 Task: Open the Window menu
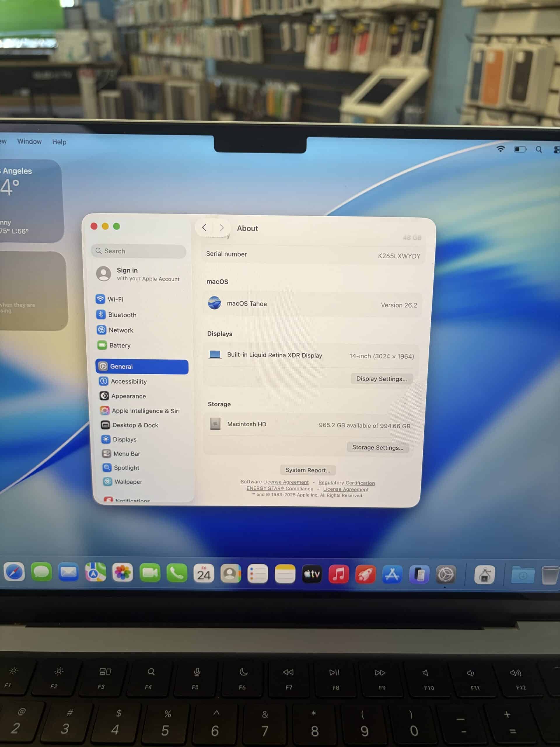[x=29, y=142]
